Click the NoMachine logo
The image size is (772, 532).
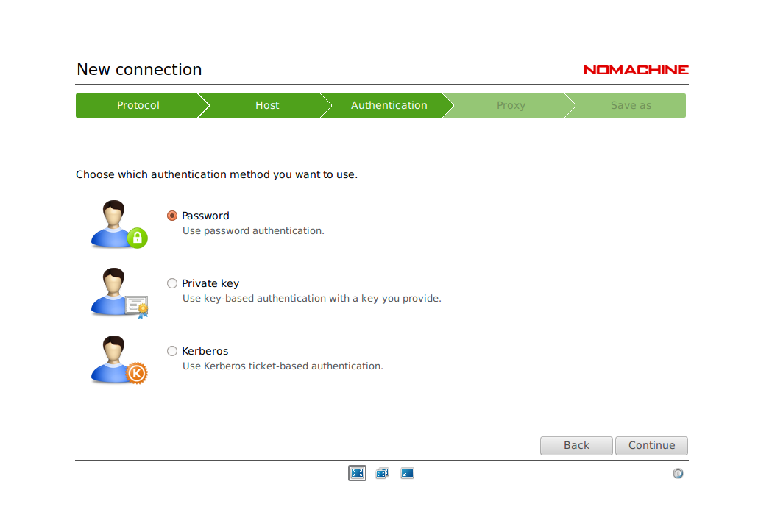pyautogui.click(x=635, y=70)
